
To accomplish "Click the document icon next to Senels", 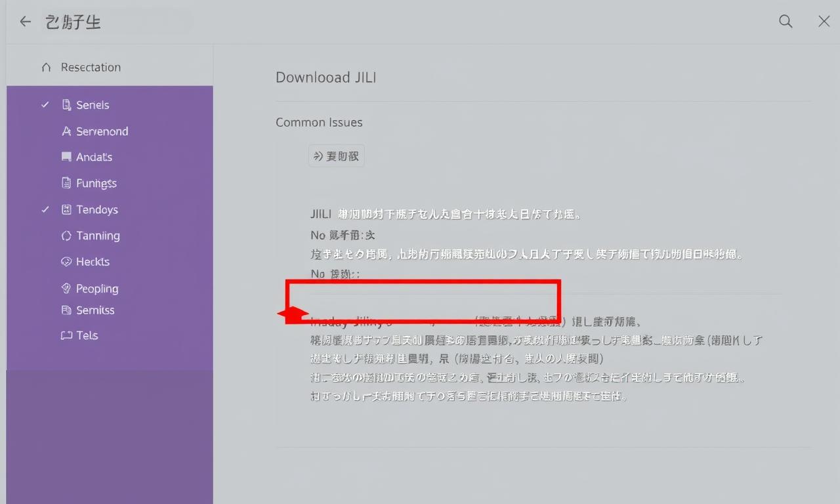I will click(x=66, y=105).
